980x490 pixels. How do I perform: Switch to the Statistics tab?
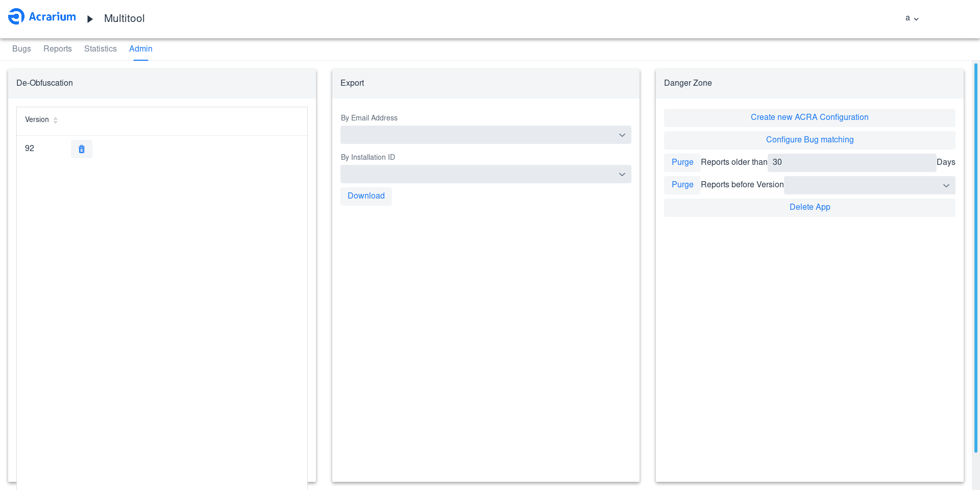[x=101, y=49]
